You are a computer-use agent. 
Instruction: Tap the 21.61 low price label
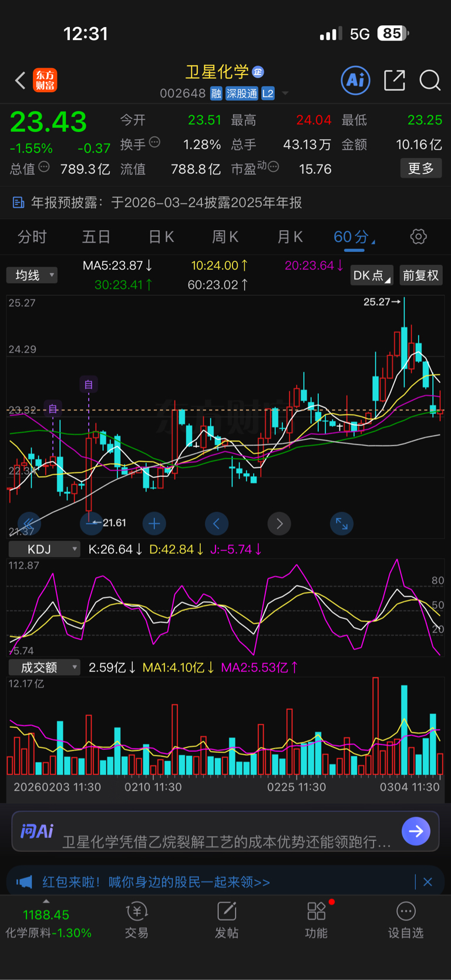point(115,523)
